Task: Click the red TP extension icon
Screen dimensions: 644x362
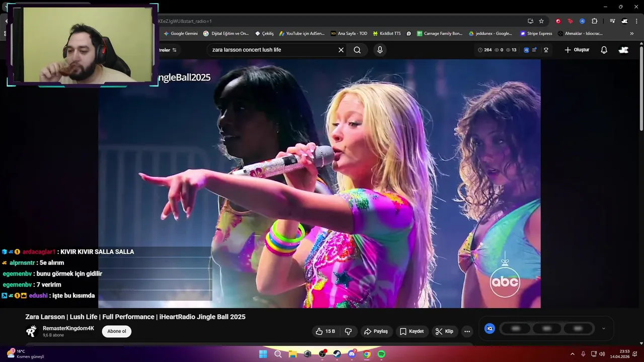Action: 570,21
